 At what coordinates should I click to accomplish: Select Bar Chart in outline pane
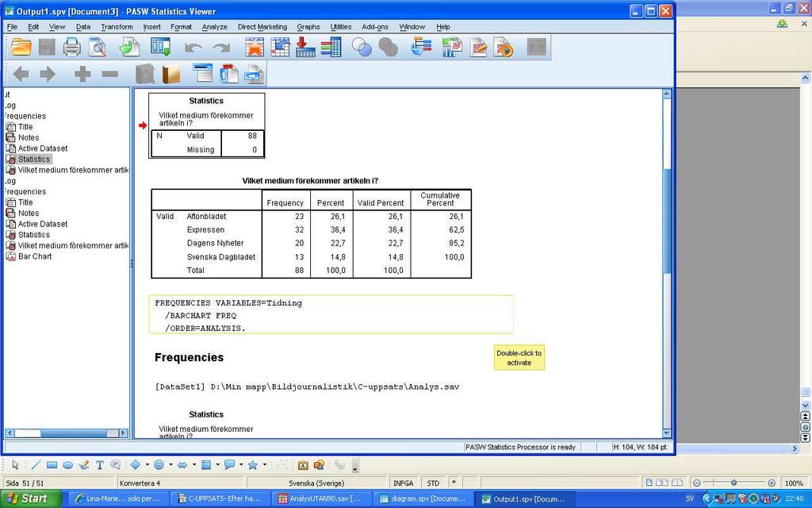click(x=35, y=256)
